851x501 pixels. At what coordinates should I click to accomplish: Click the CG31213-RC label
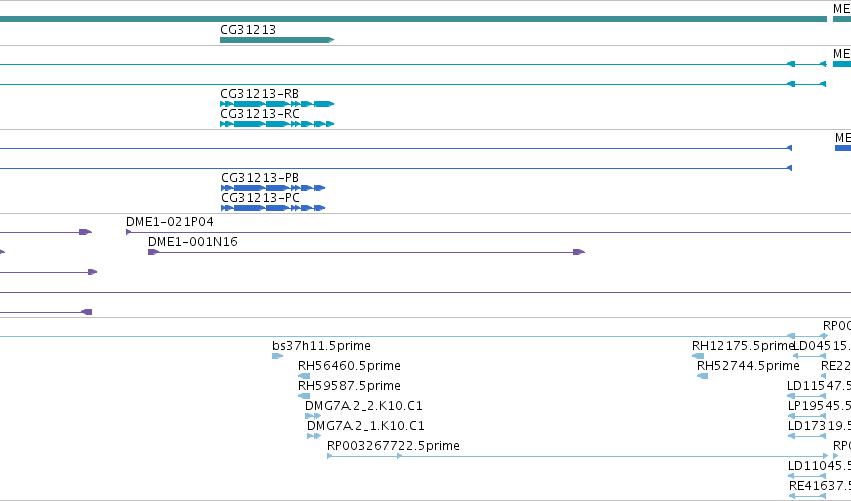(260, 114)
